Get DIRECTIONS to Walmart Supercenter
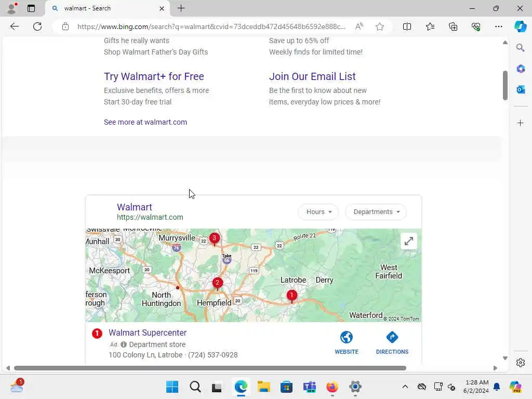The image size is (532, 399). pos(392,343)
